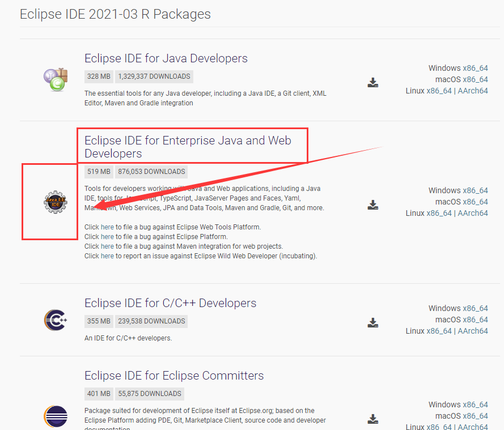Download C/C++ package for macOS x86_64
The height and width of the screenshot is (430, 504).
[476, 320]
